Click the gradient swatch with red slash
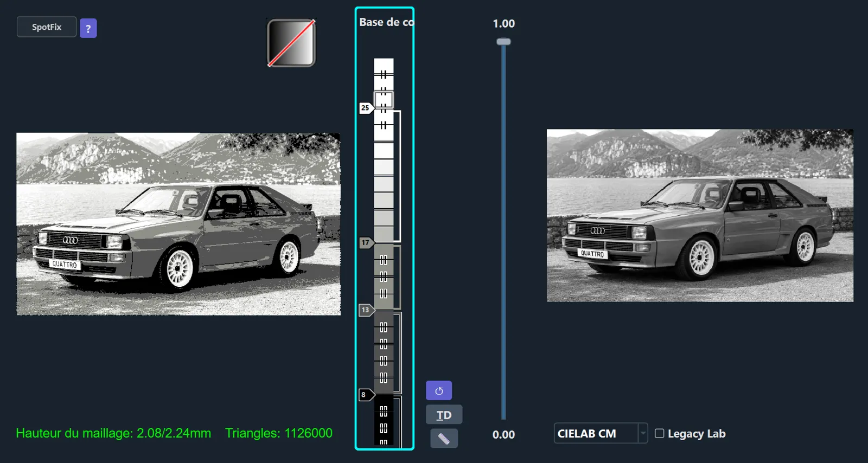 click(291, 43)
